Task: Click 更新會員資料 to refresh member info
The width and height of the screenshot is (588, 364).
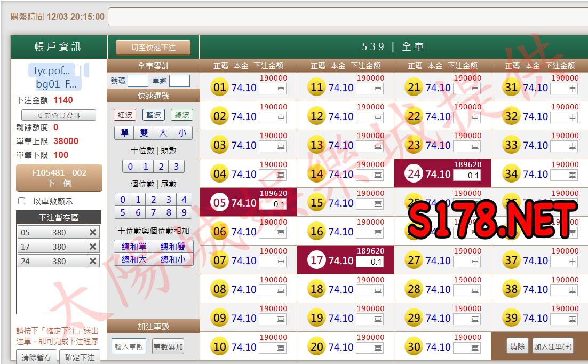Action: click(59, 115)
